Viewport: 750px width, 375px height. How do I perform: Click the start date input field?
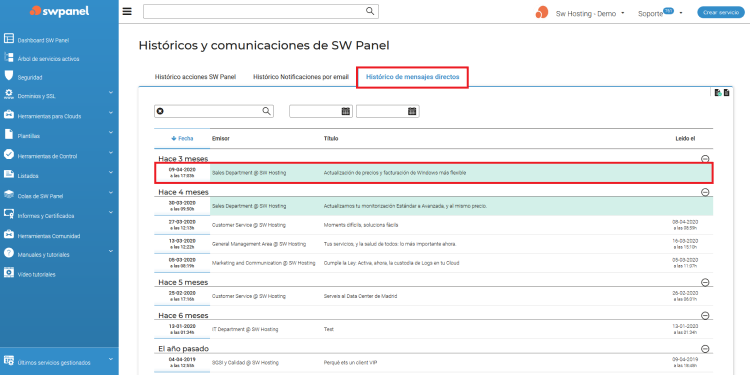320,111
